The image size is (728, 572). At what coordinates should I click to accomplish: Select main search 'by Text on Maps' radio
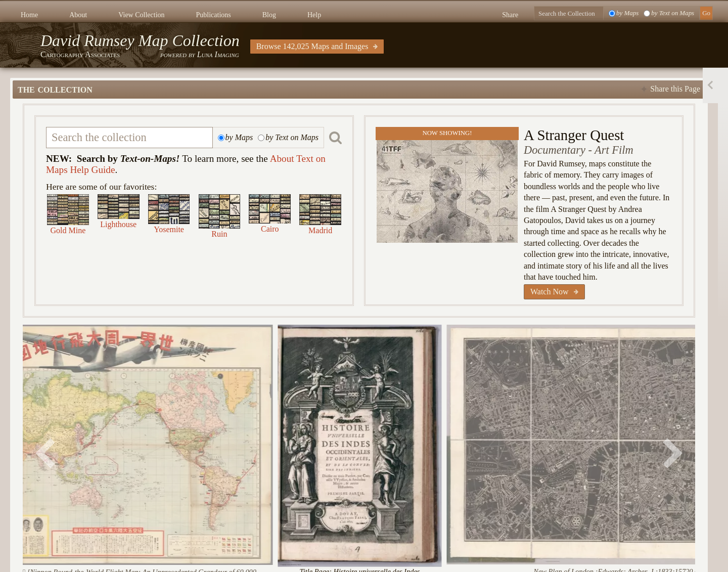(x=261, y=138)
